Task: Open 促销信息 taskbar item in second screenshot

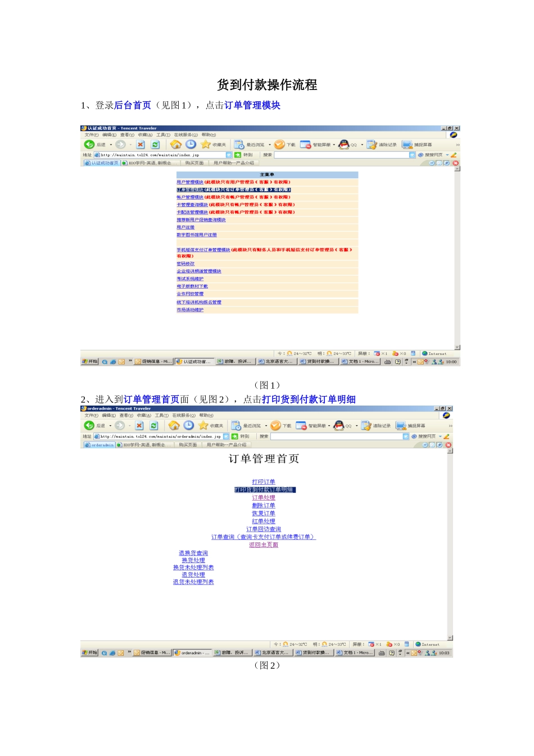Action: (x=152, y=653)
